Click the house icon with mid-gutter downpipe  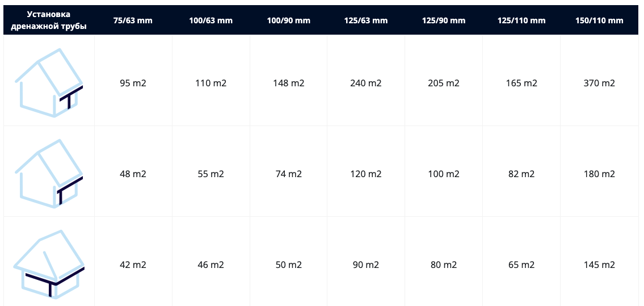point(49,82)
